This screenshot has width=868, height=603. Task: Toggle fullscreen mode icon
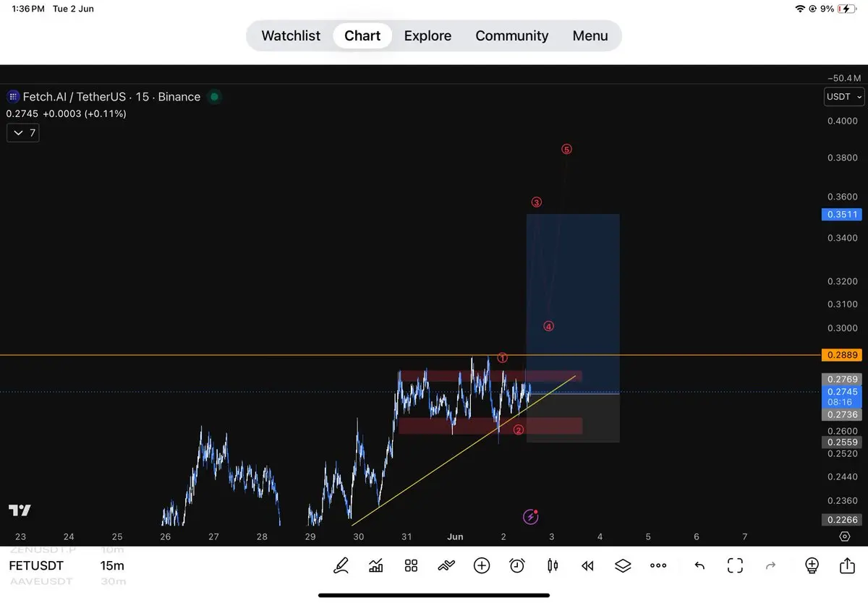(735, 565)
